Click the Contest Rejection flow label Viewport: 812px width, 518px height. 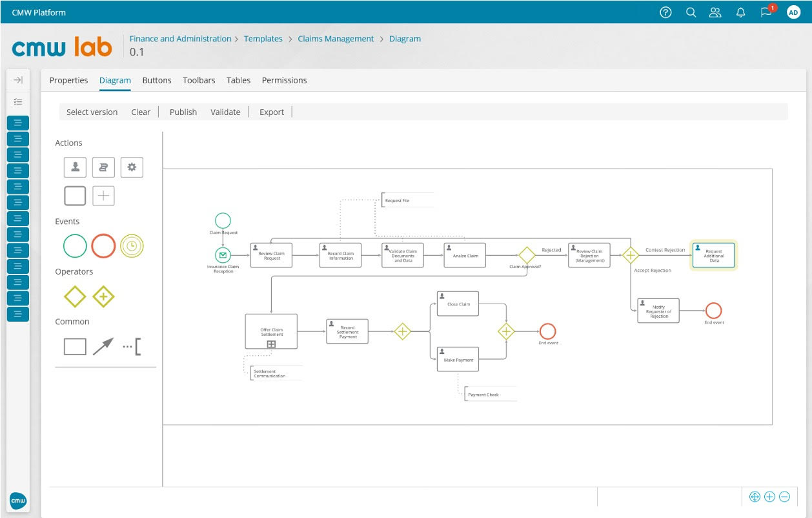pos(665,250)
